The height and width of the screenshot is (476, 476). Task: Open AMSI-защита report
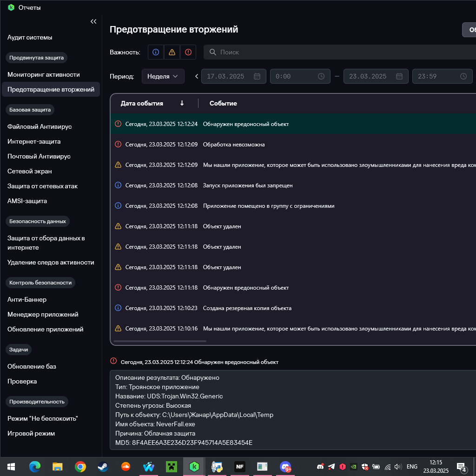pos(27,201)
